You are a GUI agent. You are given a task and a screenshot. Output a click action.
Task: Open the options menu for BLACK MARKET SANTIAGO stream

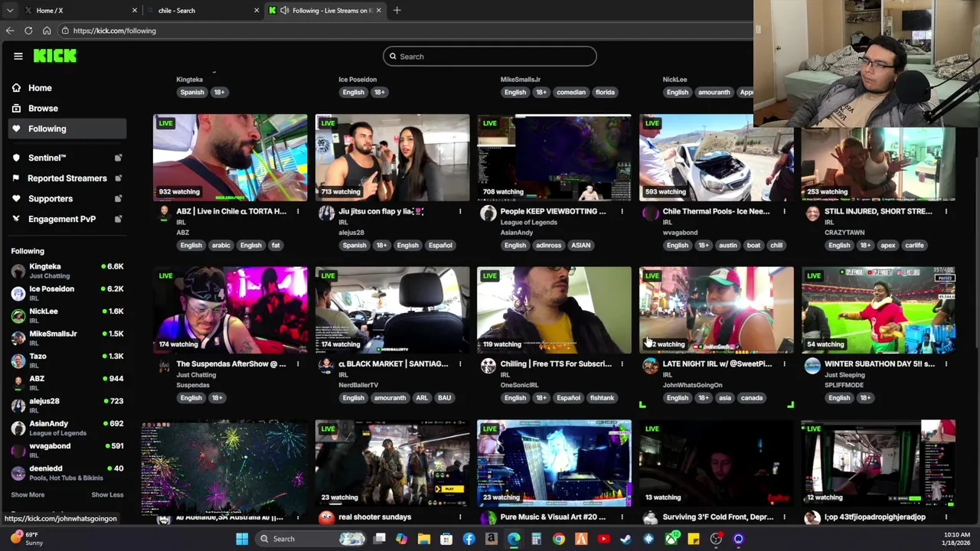(x=460, y=364)
